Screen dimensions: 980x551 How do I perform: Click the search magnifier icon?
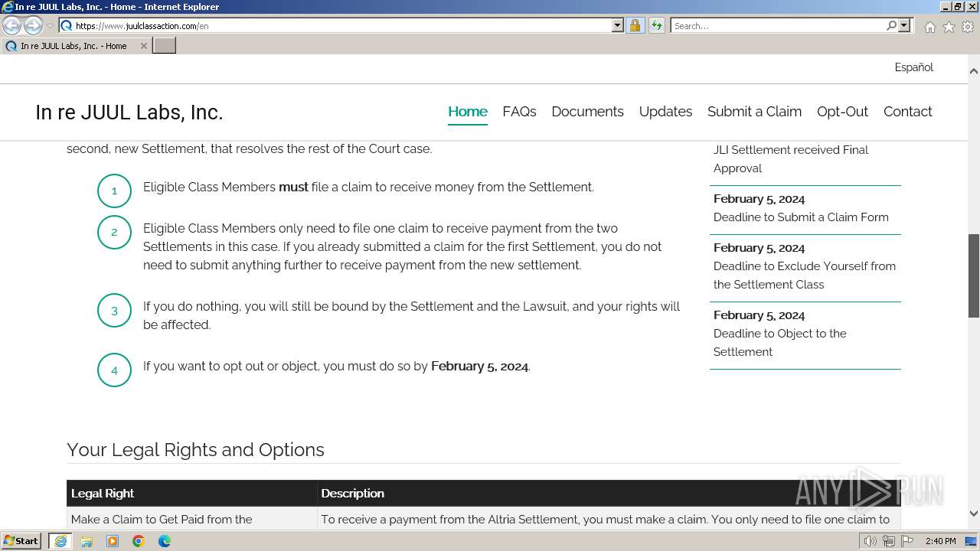click(x=891, y=25)
